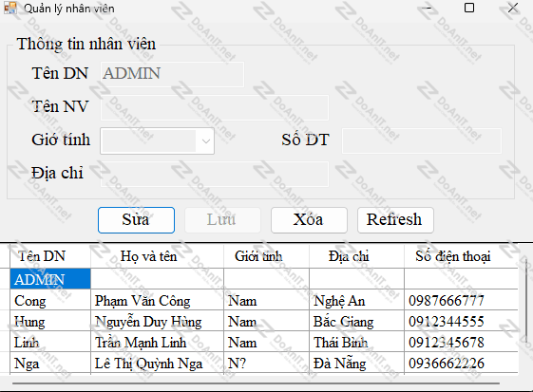Click the Đà Nẵng address cell

[x=356, y=363]
